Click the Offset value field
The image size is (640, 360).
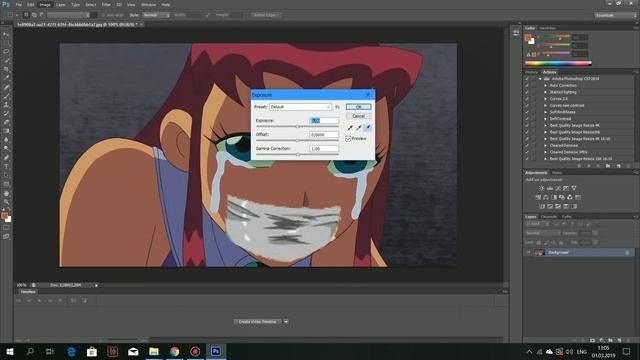pyautogui.click(x=324, y=135)
